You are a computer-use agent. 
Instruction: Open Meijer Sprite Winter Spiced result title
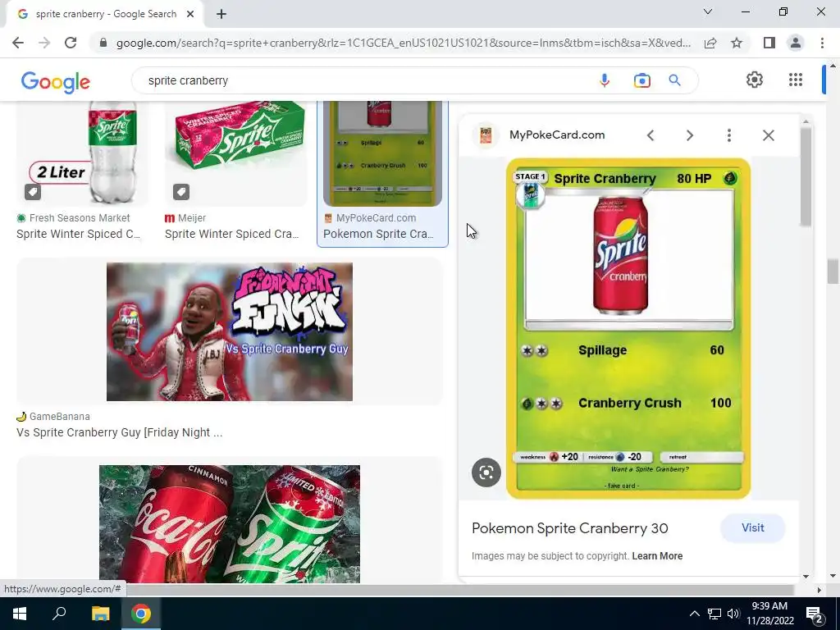click(x=232, y=234)
